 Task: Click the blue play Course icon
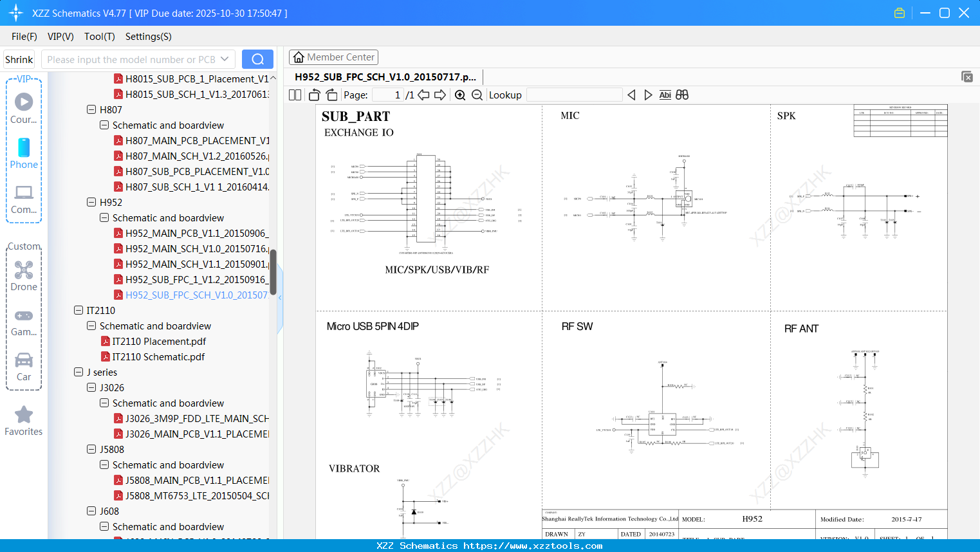(24, 100)
